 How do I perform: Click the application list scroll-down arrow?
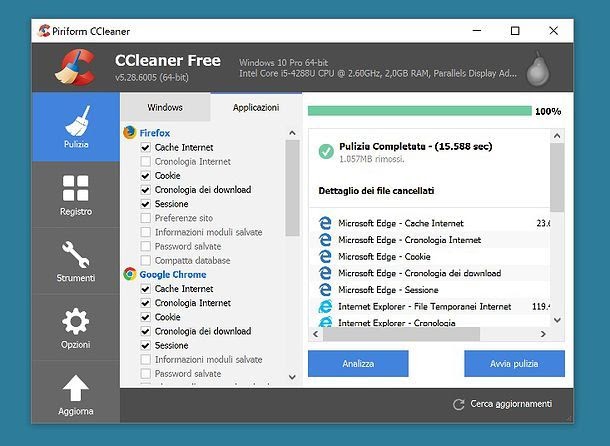293,377
